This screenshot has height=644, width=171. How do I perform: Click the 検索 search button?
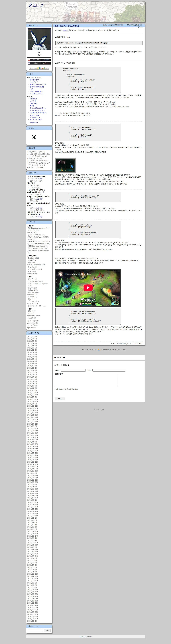(47, 631)
